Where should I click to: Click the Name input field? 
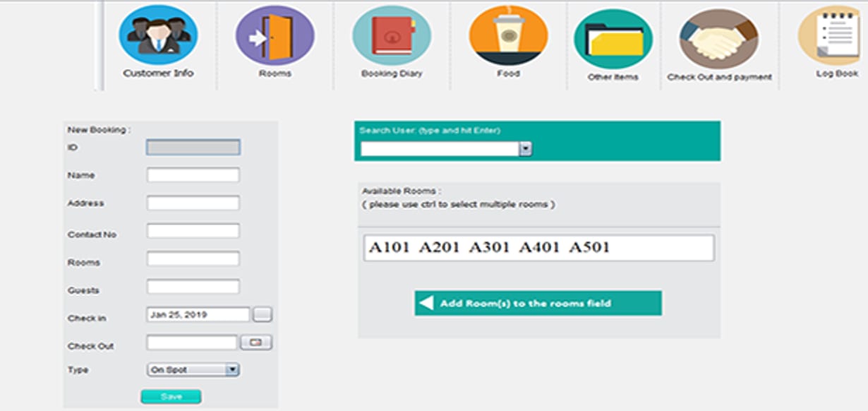point(193,175)
